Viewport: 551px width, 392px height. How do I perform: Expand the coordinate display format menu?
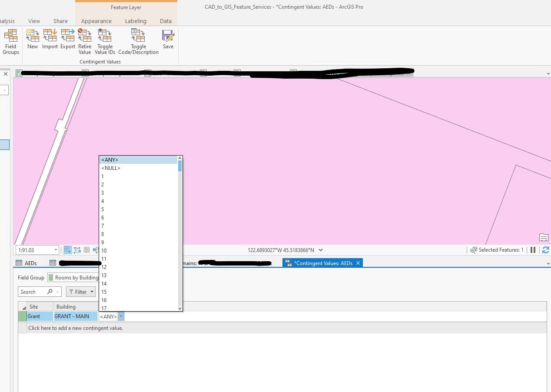pyautogui.click(x=321, y=250)
